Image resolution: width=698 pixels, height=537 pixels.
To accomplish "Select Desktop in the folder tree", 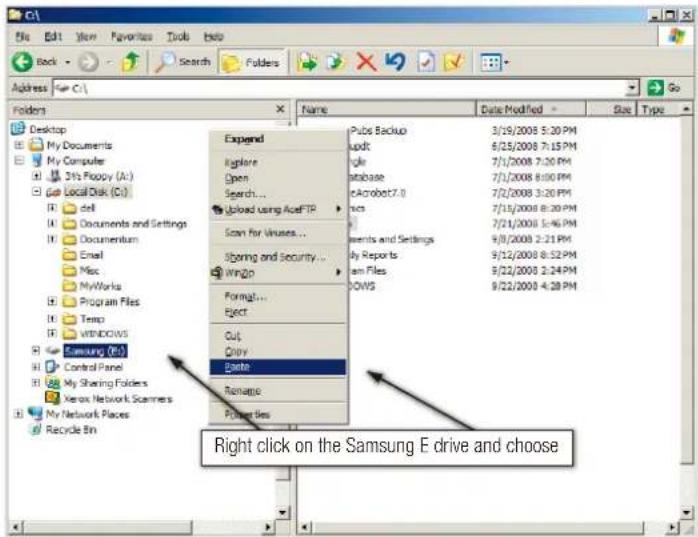I will coord(48,130).
